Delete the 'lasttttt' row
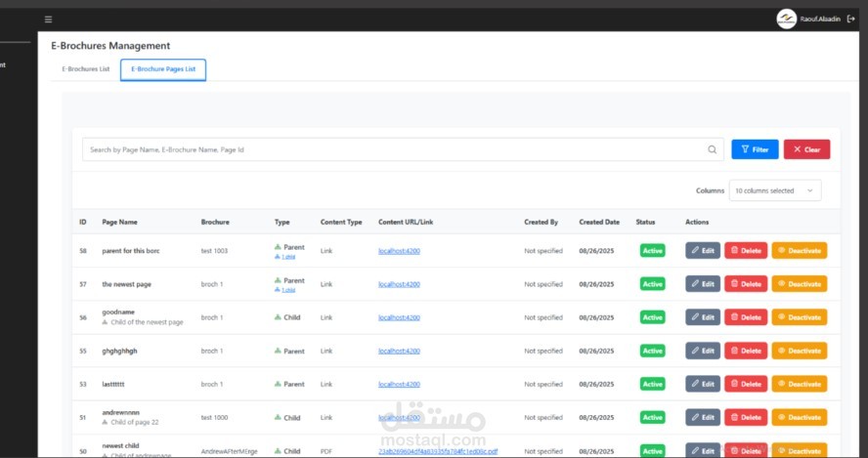Screen dimensions: 868x458 746,384
